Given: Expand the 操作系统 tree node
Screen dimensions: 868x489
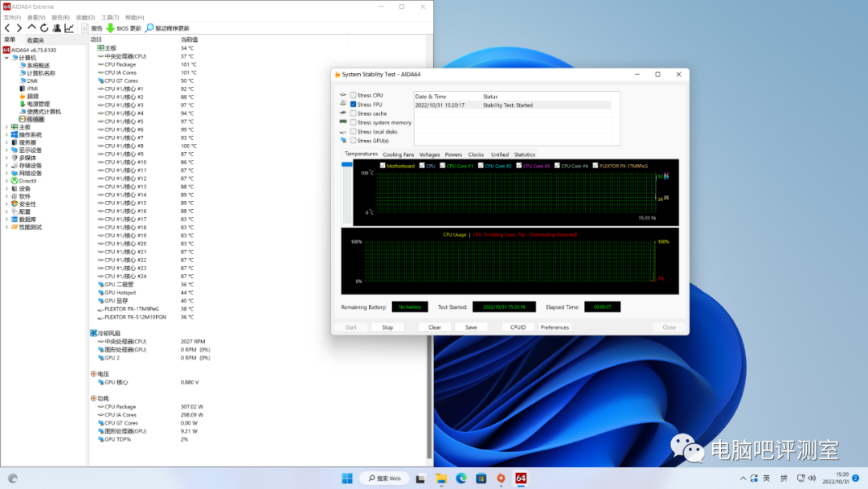Looking at the screenshot, I should pyautogui.click(x=6, y=135).
